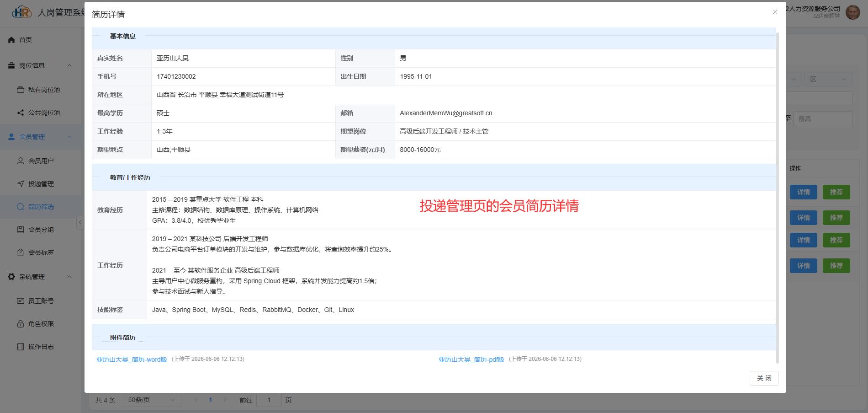Open the 角色权限 menu item
This screenshot has width=868, height=413.
[x=41, y=324]
